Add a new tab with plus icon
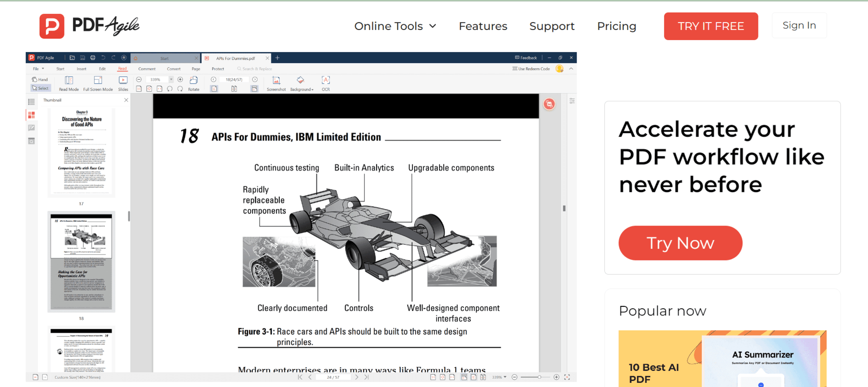This screenshot has height=387, width=868. 278,58
